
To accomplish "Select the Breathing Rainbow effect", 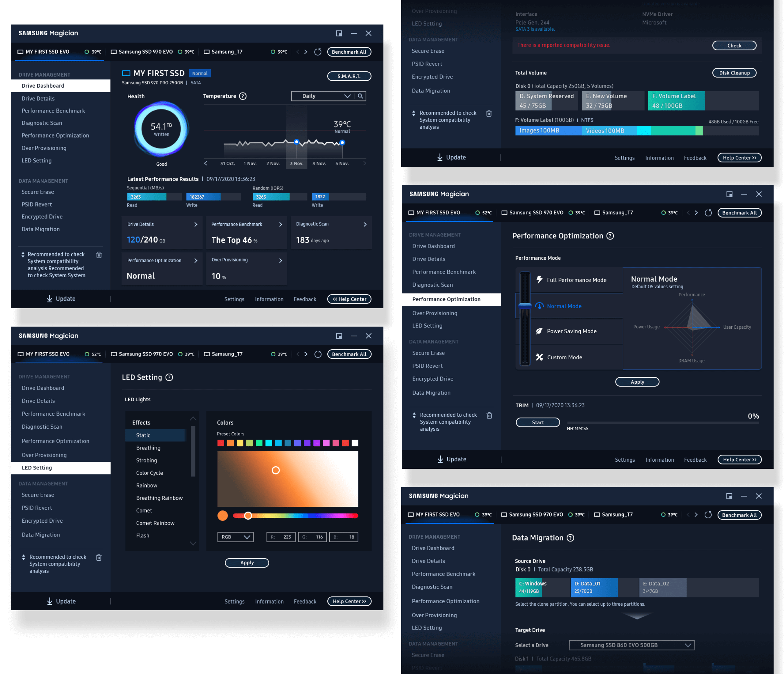I will click(x=159, y=498).
